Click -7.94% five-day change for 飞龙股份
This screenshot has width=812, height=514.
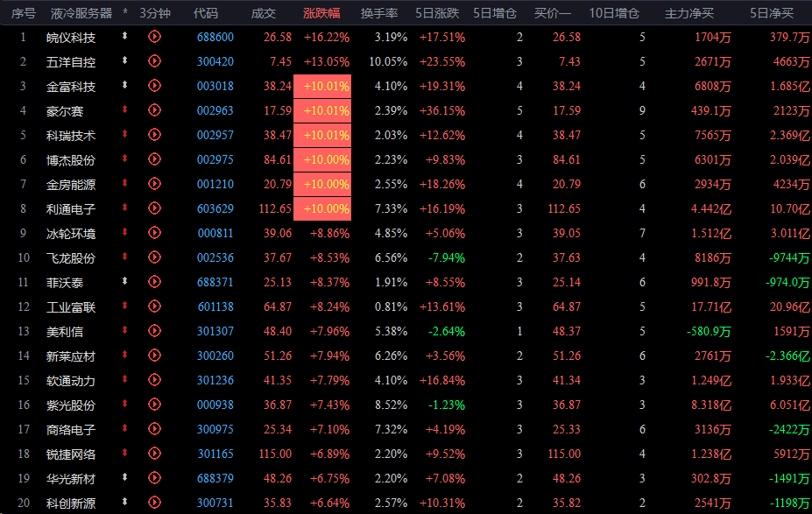click(447, 257)
